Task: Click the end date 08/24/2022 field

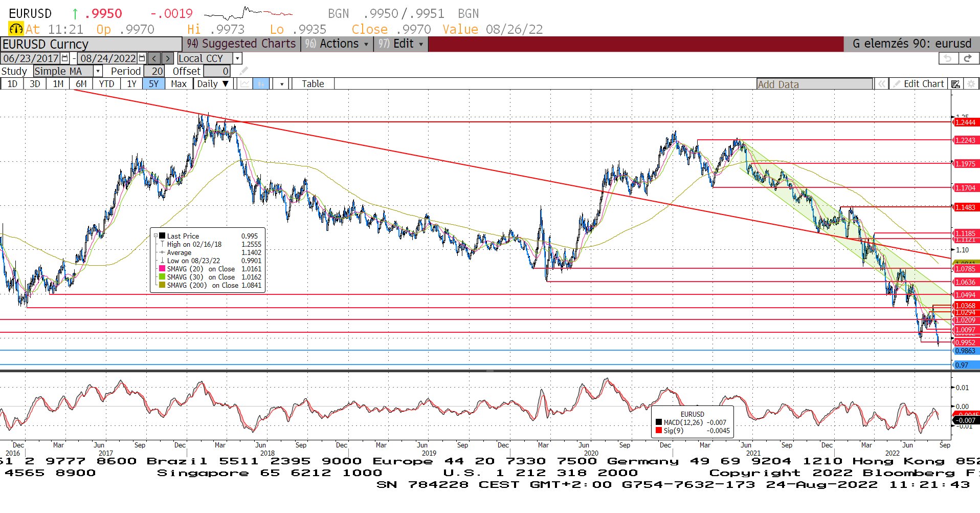Action: click(108, 58)
